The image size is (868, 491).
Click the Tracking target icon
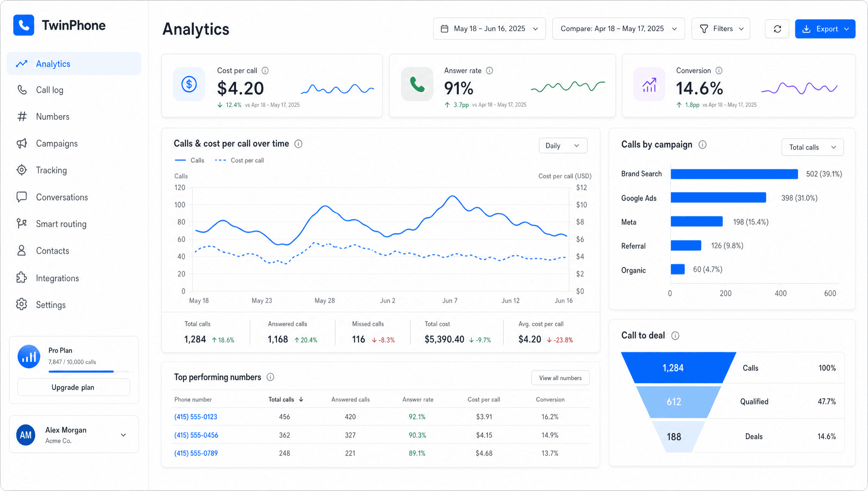click(x=22, y=170)
